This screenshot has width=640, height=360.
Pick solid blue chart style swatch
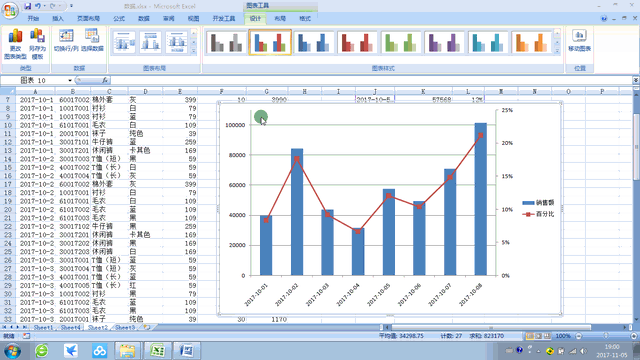click(x=313, y=42)
